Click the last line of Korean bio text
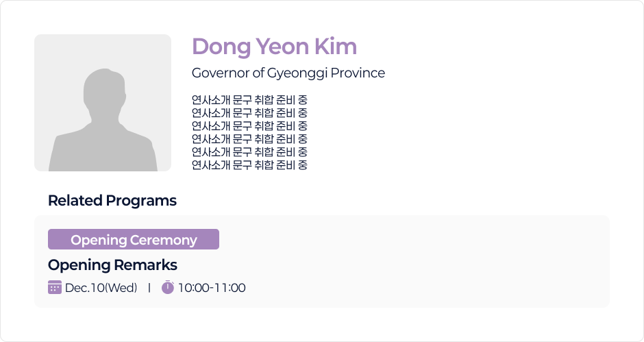Screen dimensions: 644x342 click(x=249, y=165)
